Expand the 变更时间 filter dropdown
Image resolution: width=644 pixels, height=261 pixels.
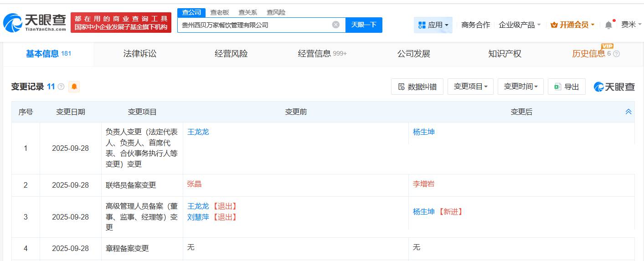[x=520, y=87]
